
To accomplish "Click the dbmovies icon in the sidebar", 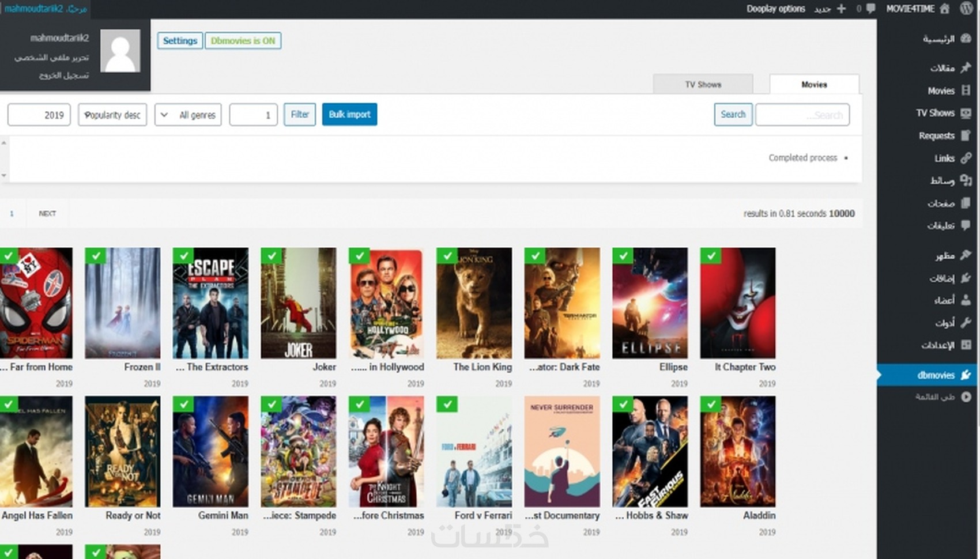I will (966, 375).
